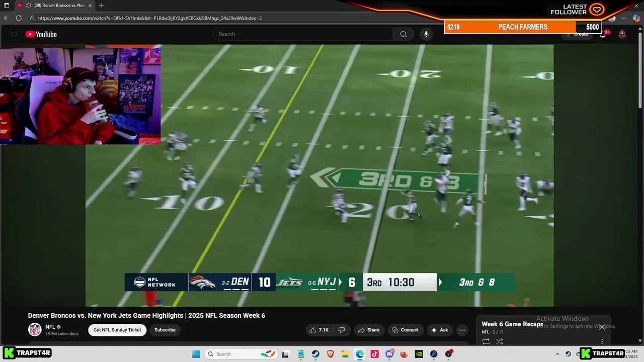Reload the page with refresh icon
Screen dimensions: 644x362
[19, 18]
